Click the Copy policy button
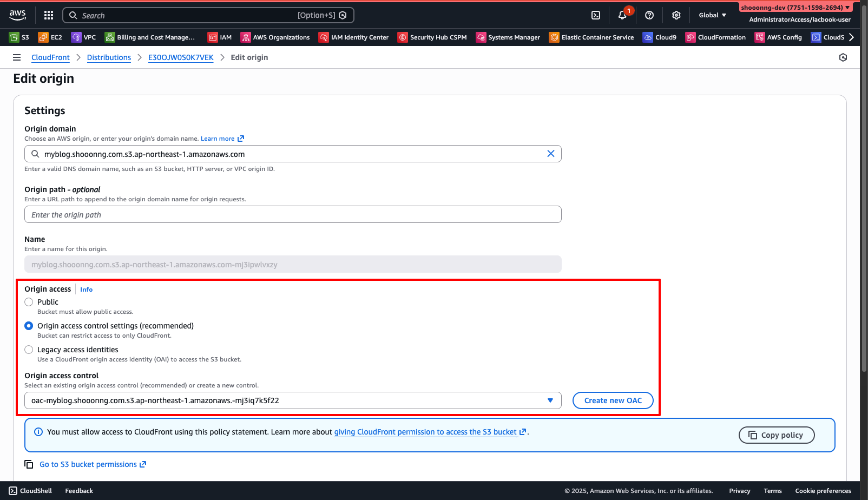 [x=777, y=435]
